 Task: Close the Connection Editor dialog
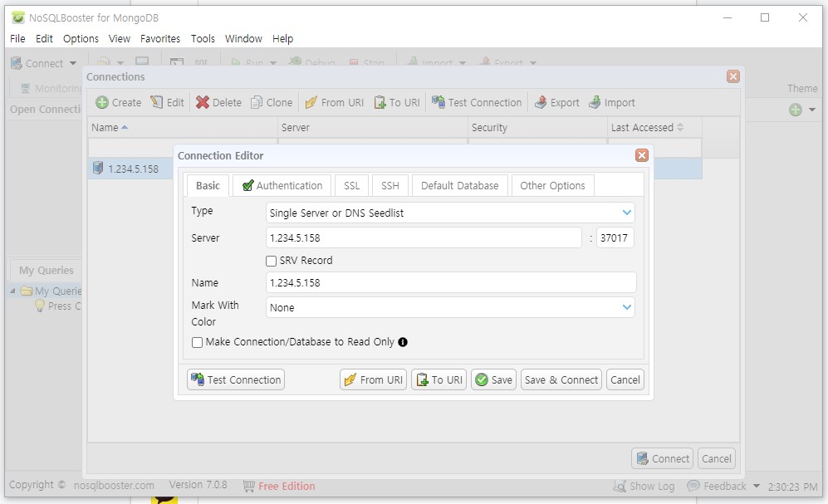(x=642, y=155)
